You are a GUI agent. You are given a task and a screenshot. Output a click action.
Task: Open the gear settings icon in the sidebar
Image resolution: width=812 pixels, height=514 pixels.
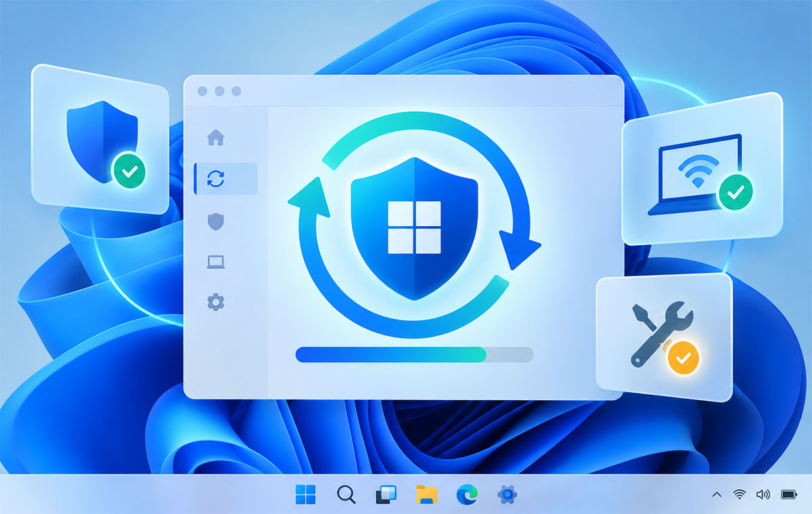[216, 302]
